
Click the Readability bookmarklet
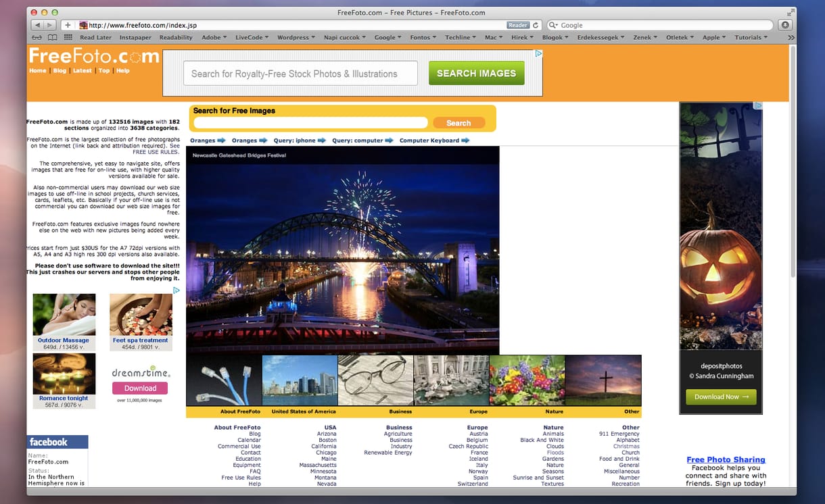tap(176, 38)
